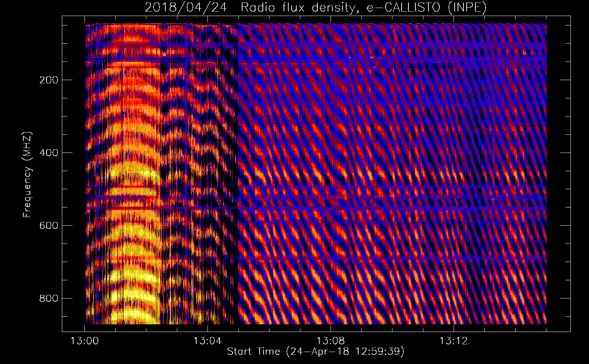589x364 pixels.
Task: Click the 200 frequency tick label
Action: pos(49,80)
